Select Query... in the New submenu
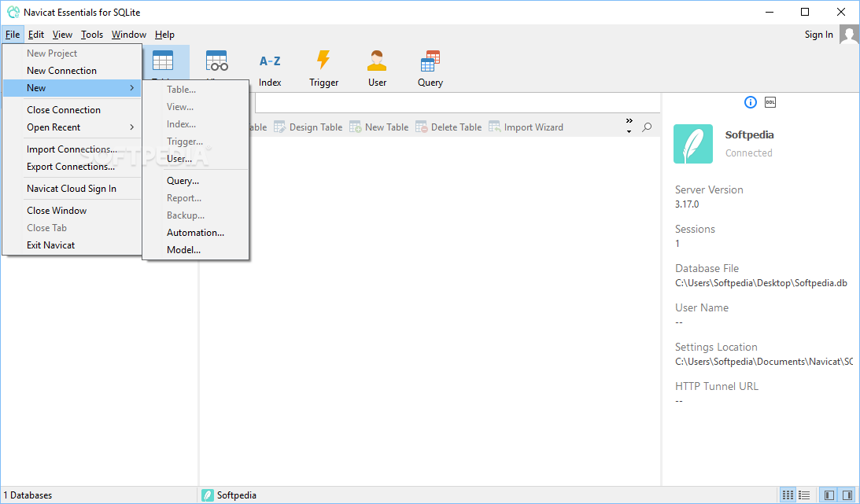Screen dimensions: 860x504 tap(196, 181)
